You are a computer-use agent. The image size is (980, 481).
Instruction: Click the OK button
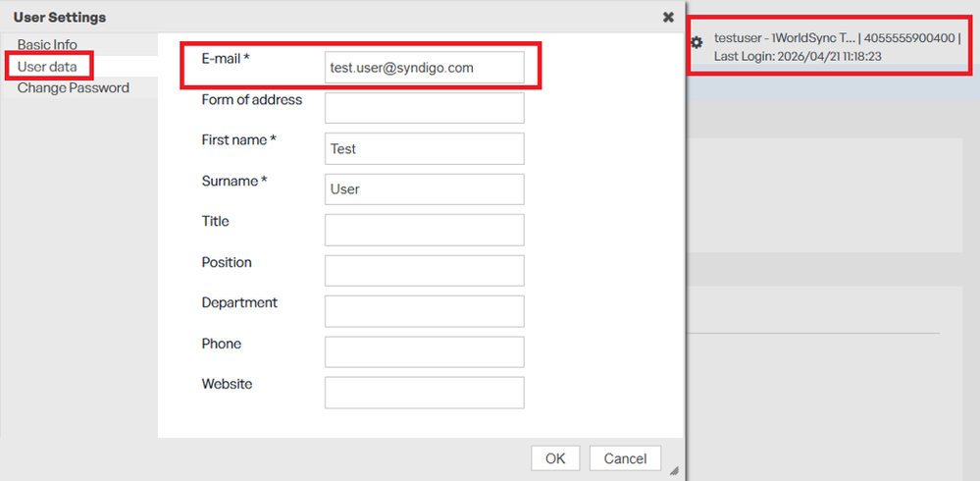point(555,458)
